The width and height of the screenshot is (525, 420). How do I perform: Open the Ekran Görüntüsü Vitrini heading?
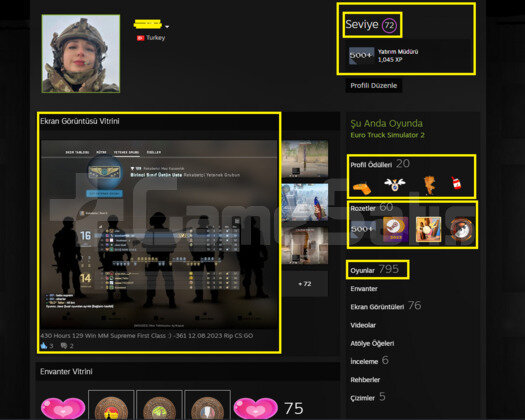80,121
